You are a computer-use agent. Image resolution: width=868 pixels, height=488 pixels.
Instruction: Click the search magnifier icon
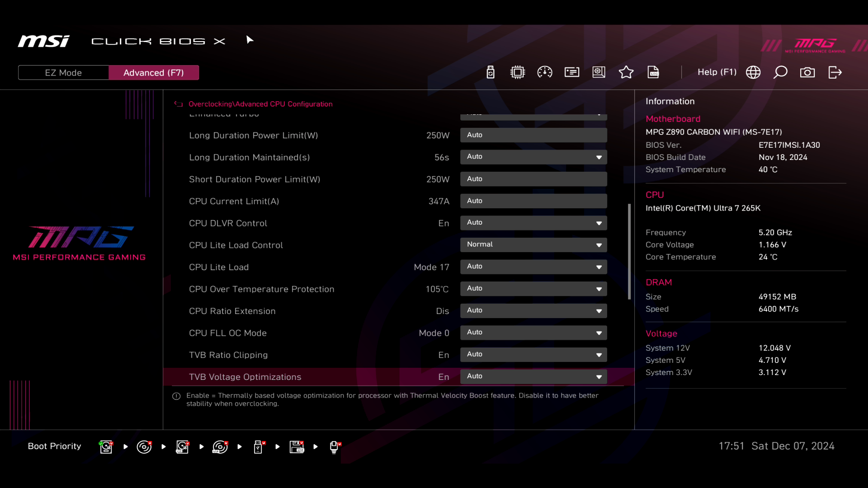click(x=780, y=72)
